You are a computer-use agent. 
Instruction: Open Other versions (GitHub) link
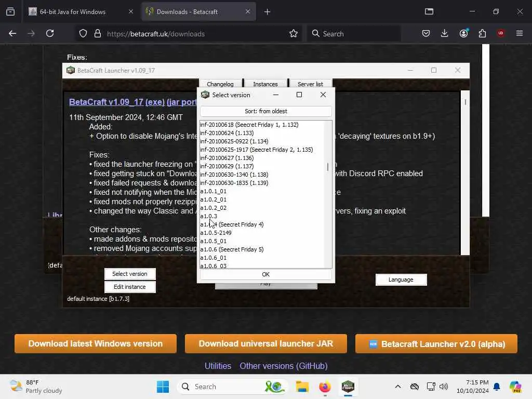pyautogui.click(x=284, y=366)
